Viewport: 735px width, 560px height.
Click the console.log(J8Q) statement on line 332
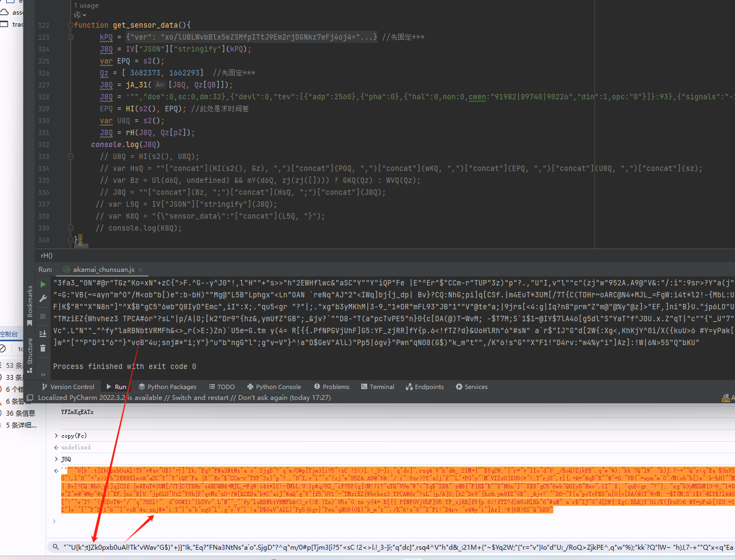pyautogui.click(x=126, y=144)
